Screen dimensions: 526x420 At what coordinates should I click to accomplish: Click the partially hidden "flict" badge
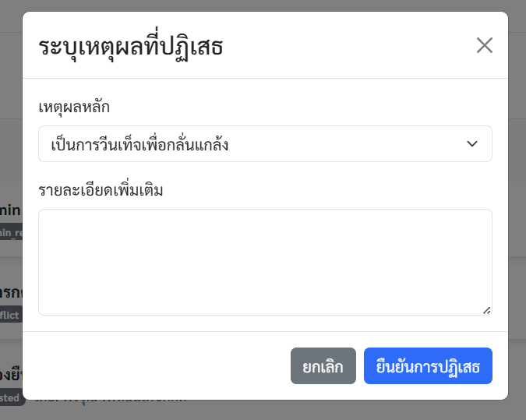[x=10, y=315]
